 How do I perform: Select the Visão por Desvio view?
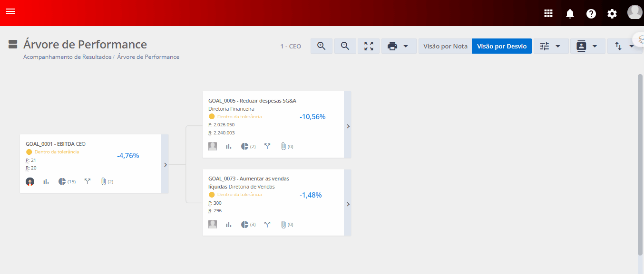coord(502,46)
